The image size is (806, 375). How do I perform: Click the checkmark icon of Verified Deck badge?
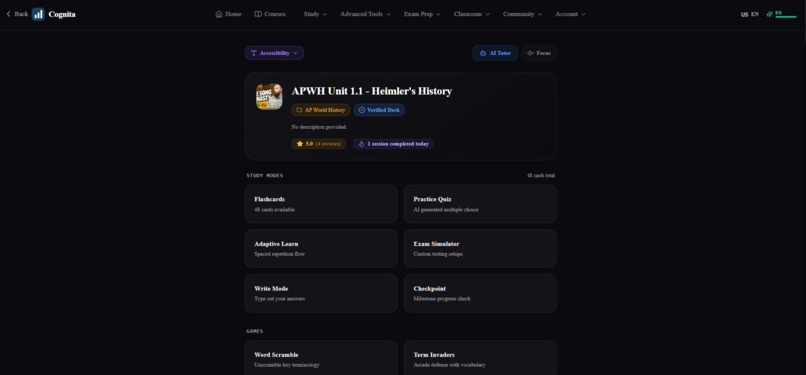click(x=361, y=110)
